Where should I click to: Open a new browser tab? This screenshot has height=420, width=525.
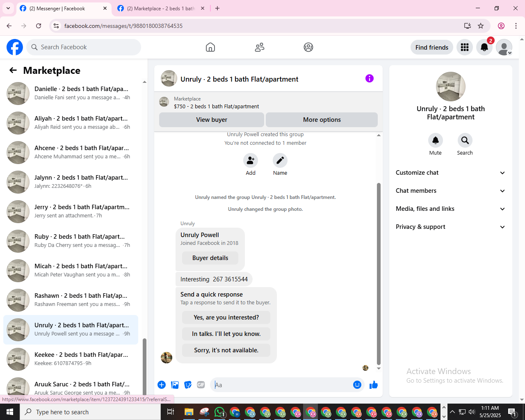pos(217,8)
